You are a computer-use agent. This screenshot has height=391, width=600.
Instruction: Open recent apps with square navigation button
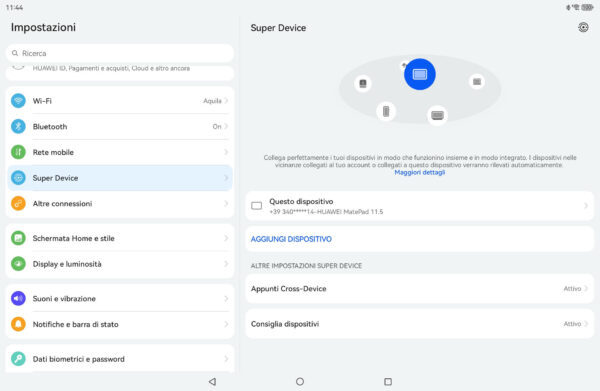click(388, 381)
